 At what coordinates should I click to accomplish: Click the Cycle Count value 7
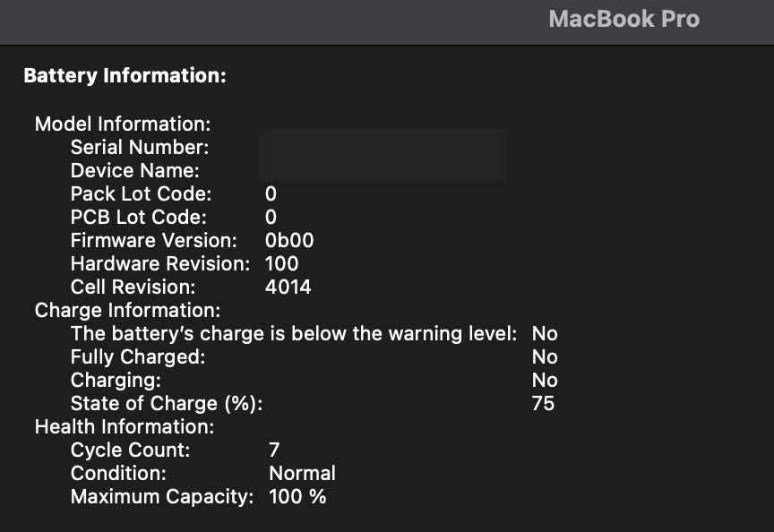click(274, 450)
